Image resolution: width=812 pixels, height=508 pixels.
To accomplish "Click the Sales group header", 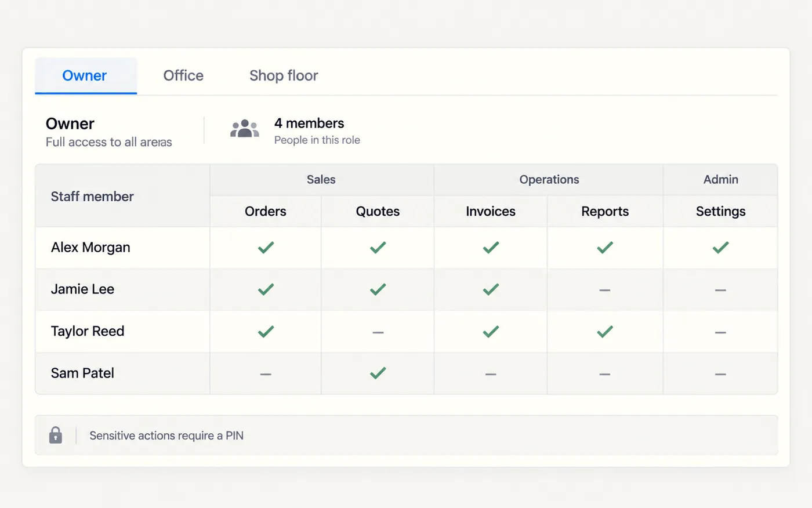I will tap(321, 180).
